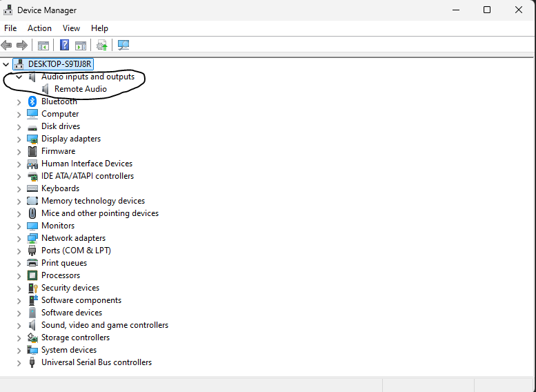
Task: Click the Memory technology devices icon
Action: click(x=32, y=201)
